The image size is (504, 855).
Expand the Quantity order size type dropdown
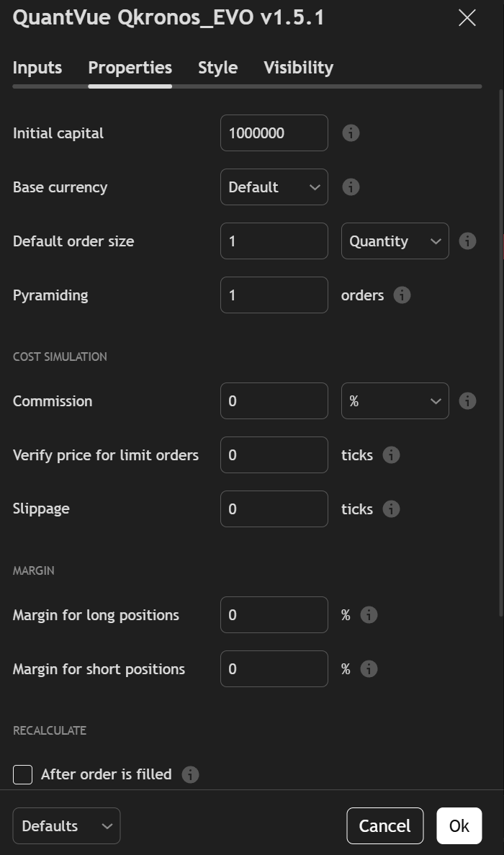[x=395, y=241]
